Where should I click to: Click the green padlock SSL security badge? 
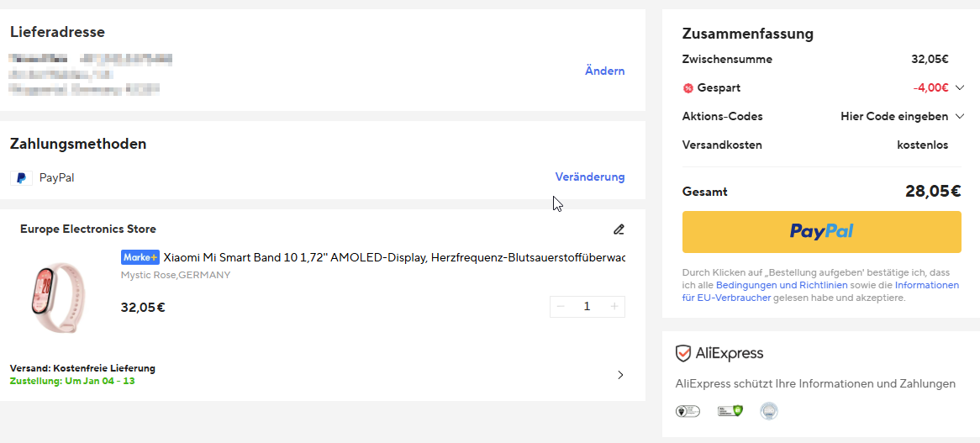[730, 411]
